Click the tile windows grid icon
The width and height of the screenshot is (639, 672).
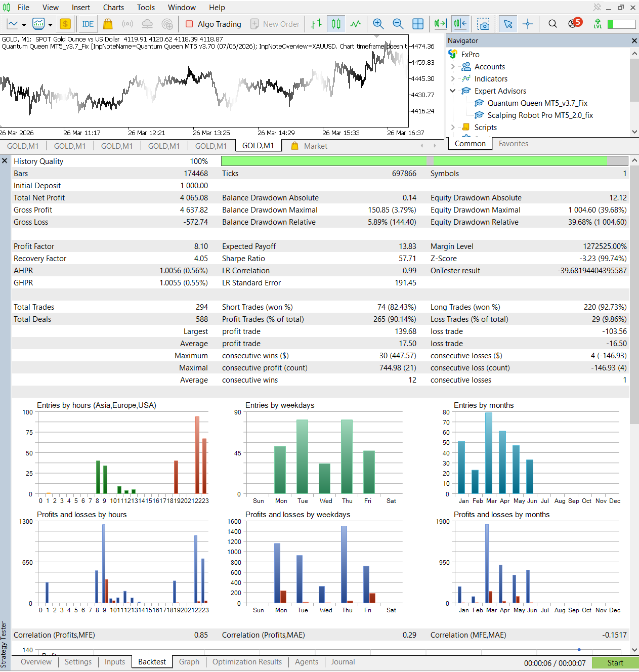tap(418, 24)
